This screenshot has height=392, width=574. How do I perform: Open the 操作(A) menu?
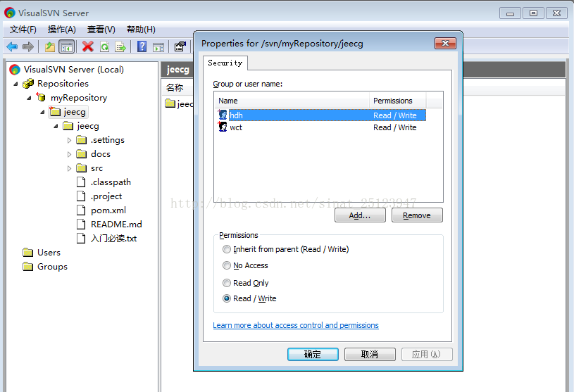pyautogui.click(x=61, y=30)
